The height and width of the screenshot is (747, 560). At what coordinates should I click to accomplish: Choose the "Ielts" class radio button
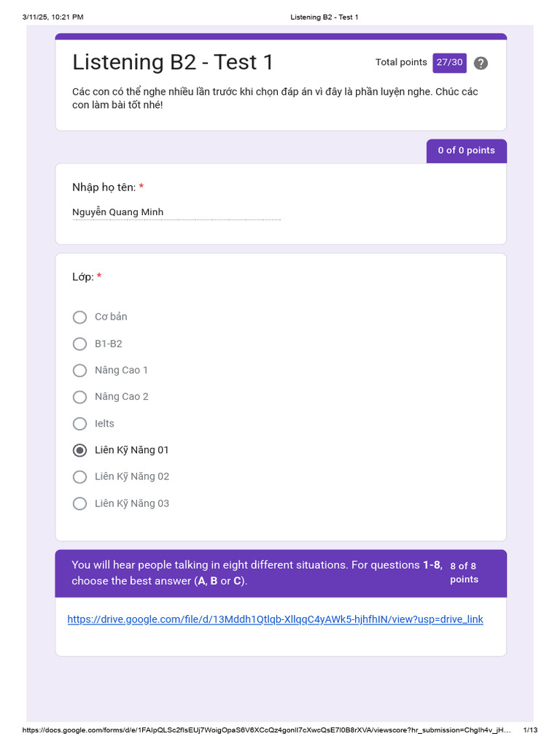(80, 423)
